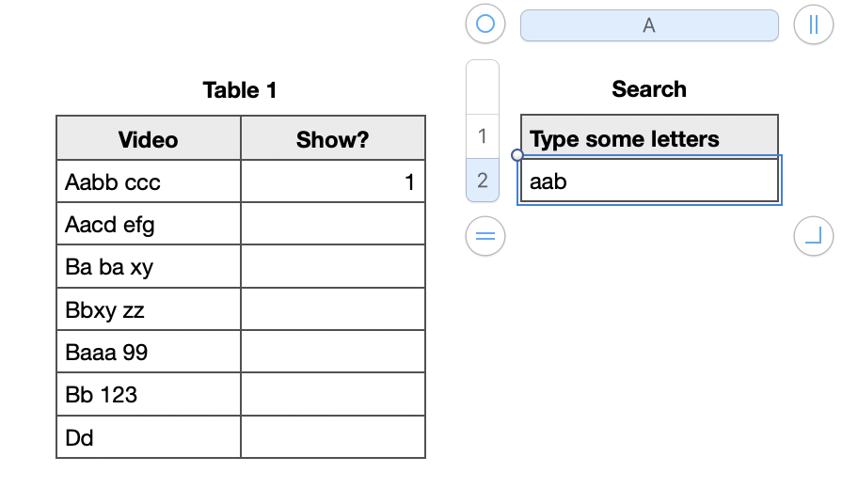Screen dimensions: 858x504
Task: Click the Type some letters header cell
Action: [x=649, y=138]
